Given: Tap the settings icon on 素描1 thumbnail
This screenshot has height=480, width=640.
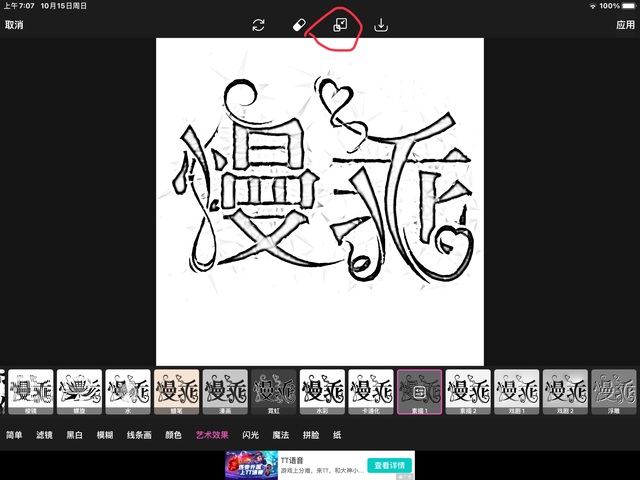Looking at the screenshot, I should point(420,389).
